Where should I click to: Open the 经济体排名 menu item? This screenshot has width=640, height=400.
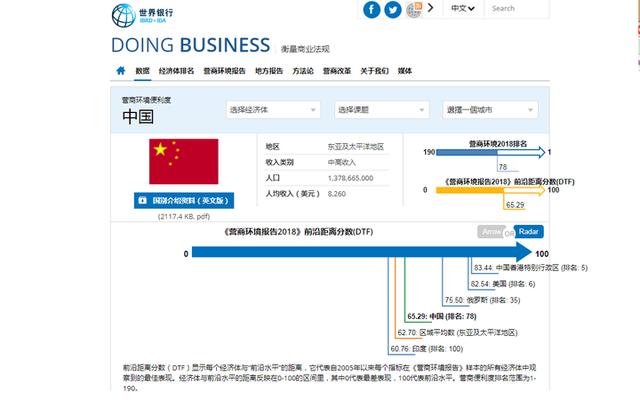[176, 71]
